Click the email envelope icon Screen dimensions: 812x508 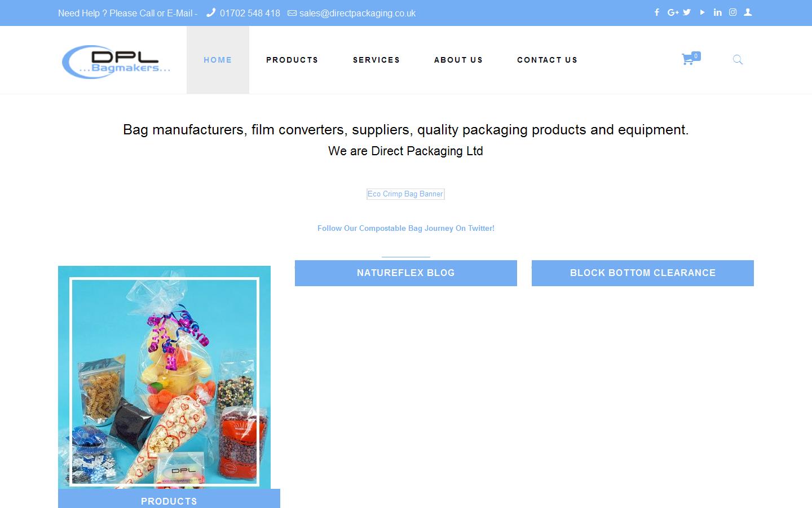pos(292,13)
